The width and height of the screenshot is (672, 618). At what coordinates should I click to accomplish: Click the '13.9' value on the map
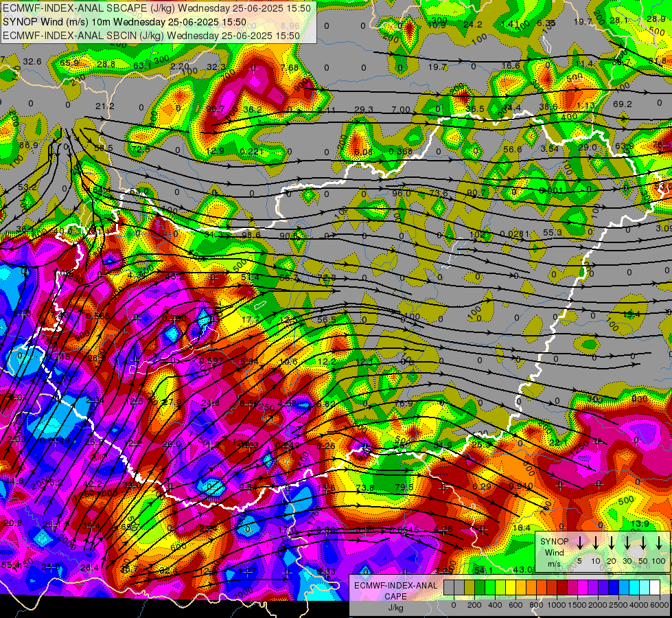click(640, 524)
